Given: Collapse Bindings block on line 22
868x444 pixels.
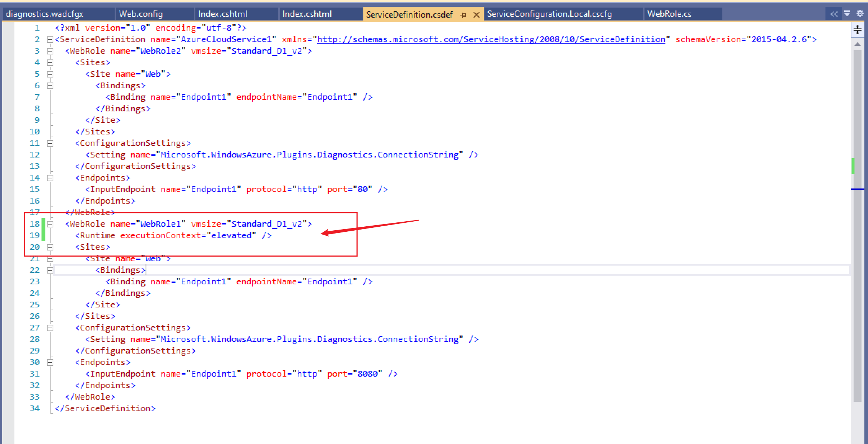Looking at the screenshot, I should (50, 270).
